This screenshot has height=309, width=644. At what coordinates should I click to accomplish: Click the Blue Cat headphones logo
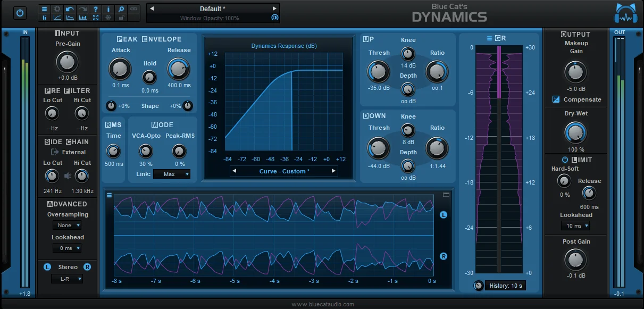tap(625, 13)
